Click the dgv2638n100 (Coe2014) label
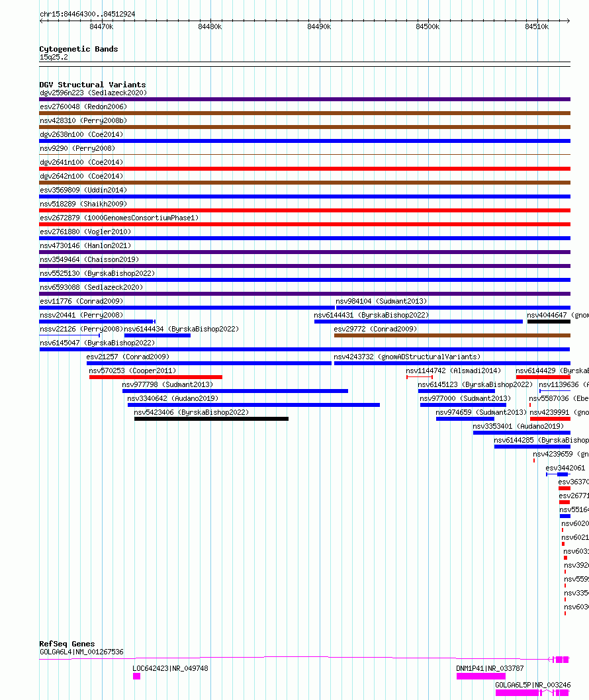This screenshot has width=589, height=700. pos(81,134)
